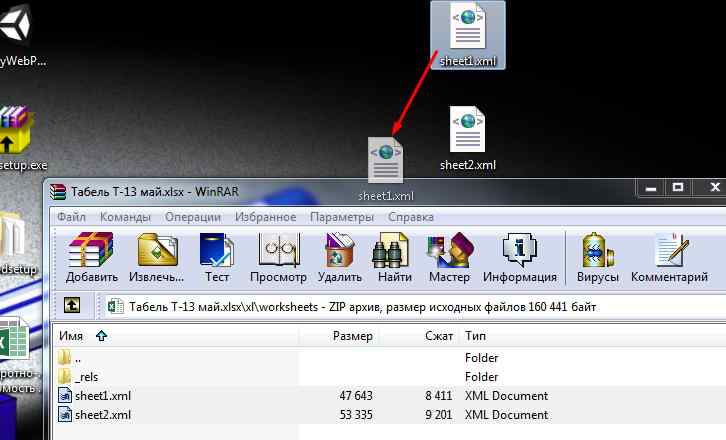Click the WinRAR title bar books icon
The width and height of the screenshot is (726, 440).
(x=58, y=191)
